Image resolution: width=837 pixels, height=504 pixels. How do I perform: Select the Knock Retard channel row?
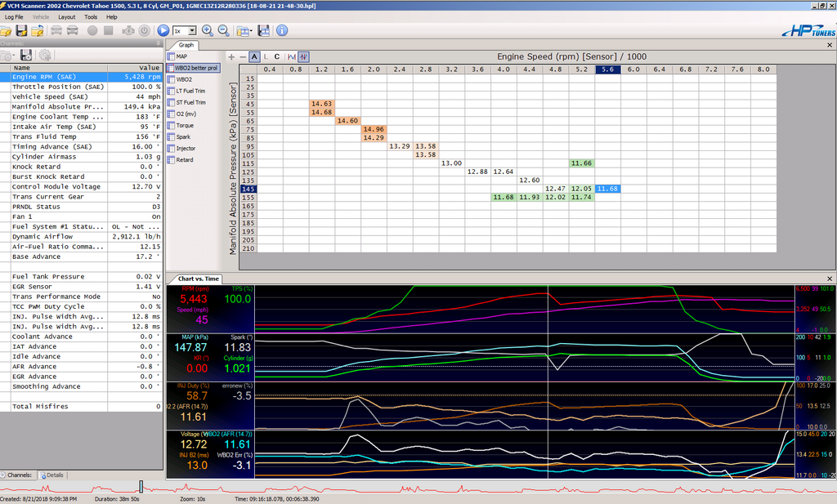coord(81,167)
